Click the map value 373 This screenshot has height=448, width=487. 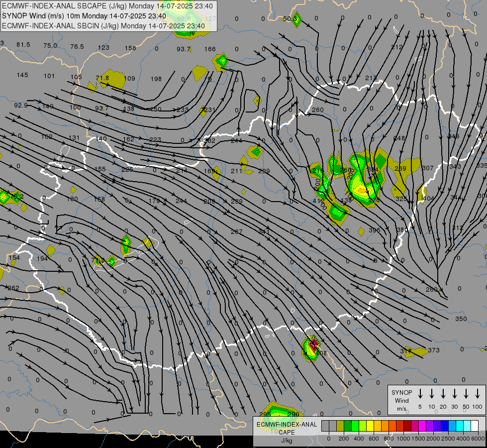coord(434,350)
